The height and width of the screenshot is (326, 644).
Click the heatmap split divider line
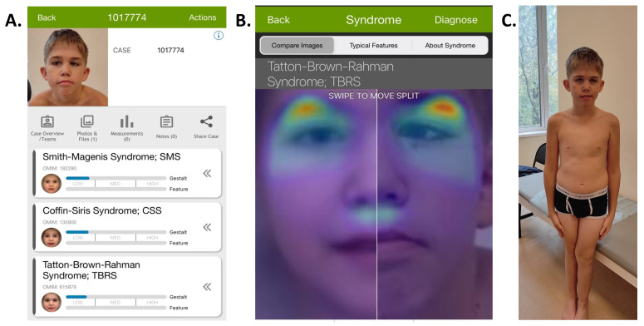[x=376, y=205]
